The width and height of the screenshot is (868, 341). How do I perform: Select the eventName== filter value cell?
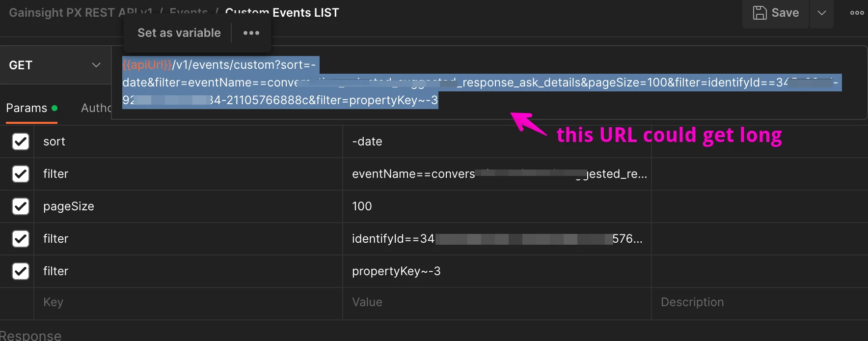(497, 174)
